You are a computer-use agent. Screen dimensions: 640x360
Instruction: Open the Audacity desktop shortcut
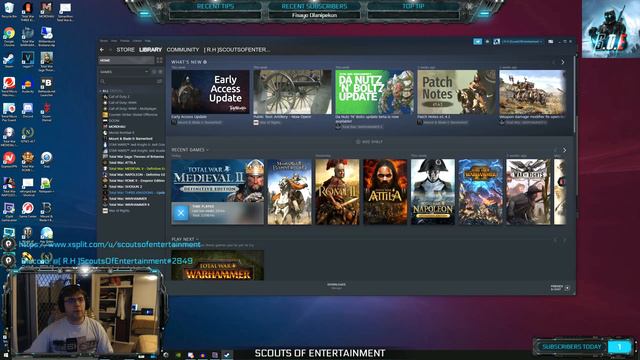click(x=27, y=86)
